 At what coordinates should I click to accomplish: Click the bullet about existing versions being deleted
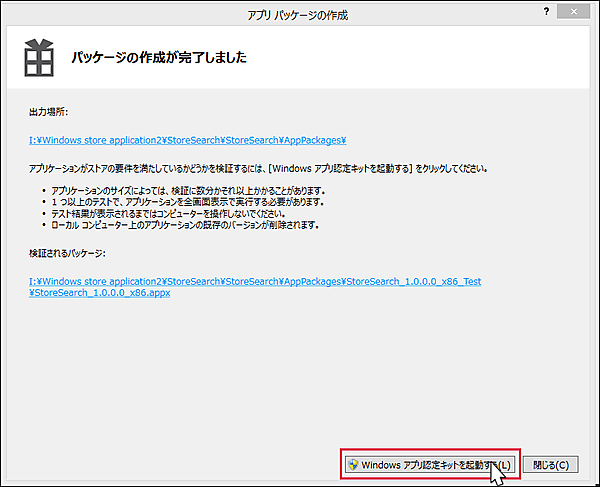186,225
